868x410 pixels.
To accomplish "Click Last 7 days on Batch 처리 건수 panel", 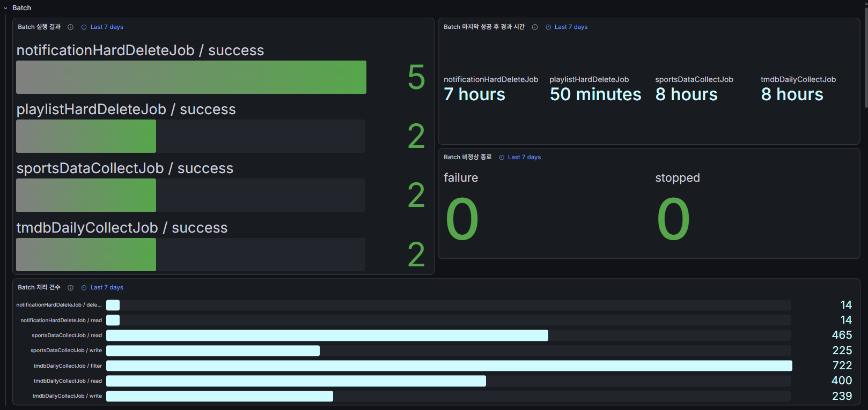I will click(x=106, y=288).
